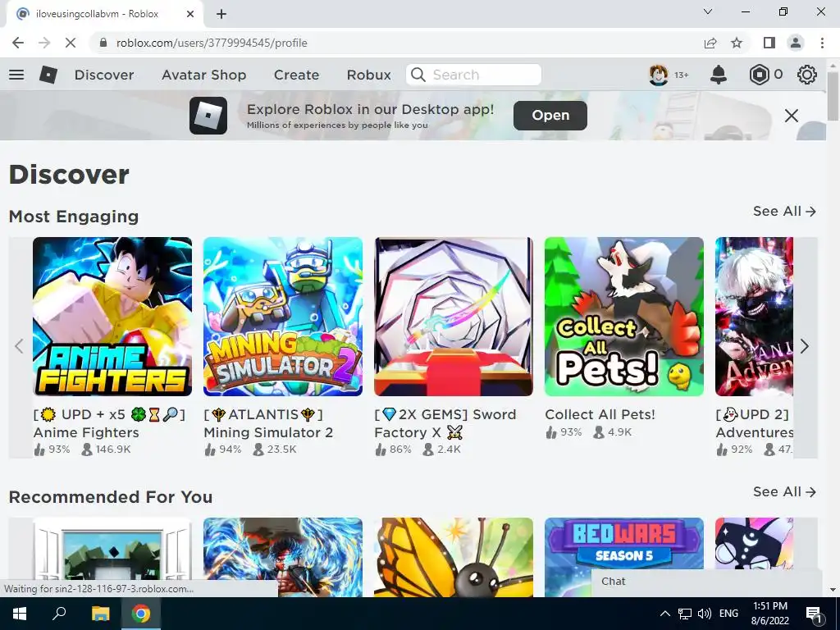Viewport: 840px width, 630px height.
Task: Open the Windows Start menu
Action: click(x=20, y=614)
